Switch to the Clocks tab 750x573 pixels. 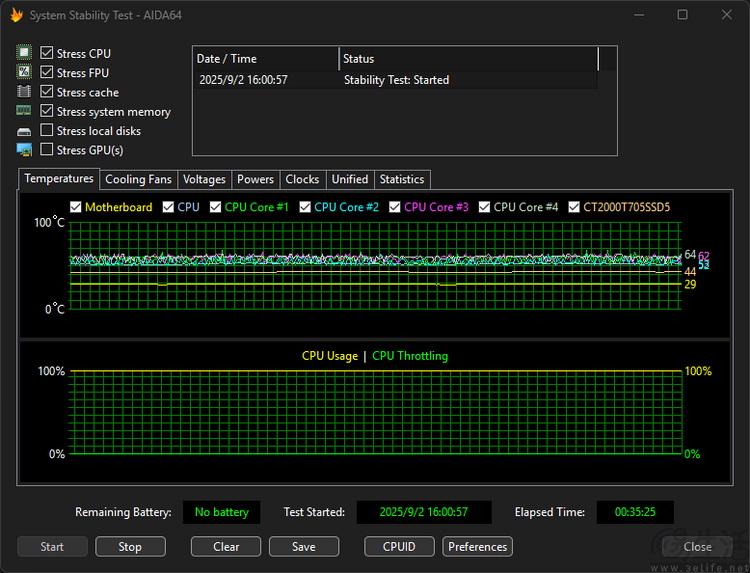(302, 180)
